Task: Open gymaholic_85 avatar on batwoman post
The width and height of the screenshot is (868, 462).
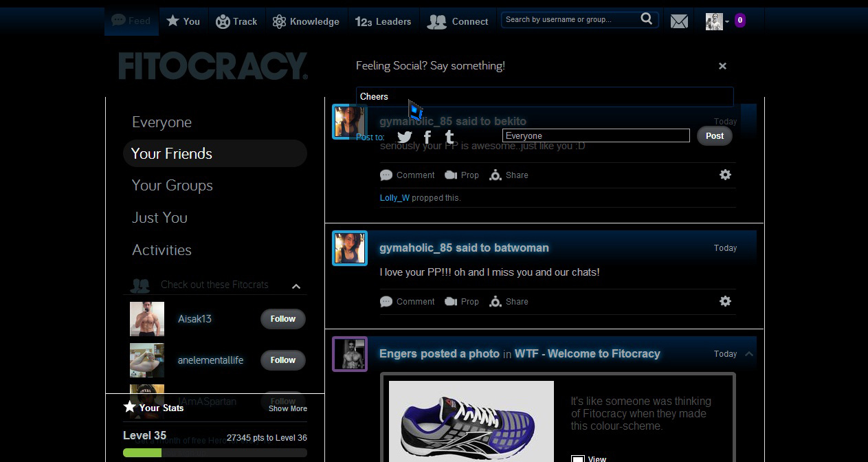Action: 349,248
